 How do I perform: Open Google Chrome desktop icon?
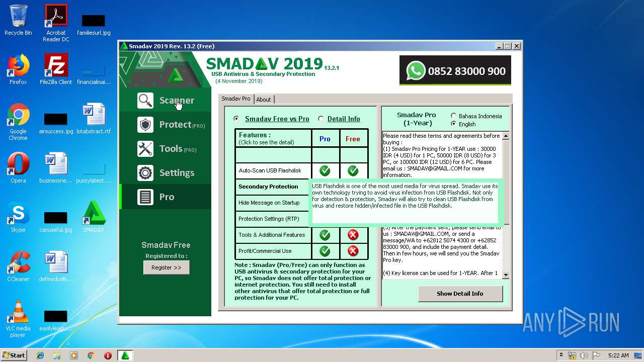18,122
